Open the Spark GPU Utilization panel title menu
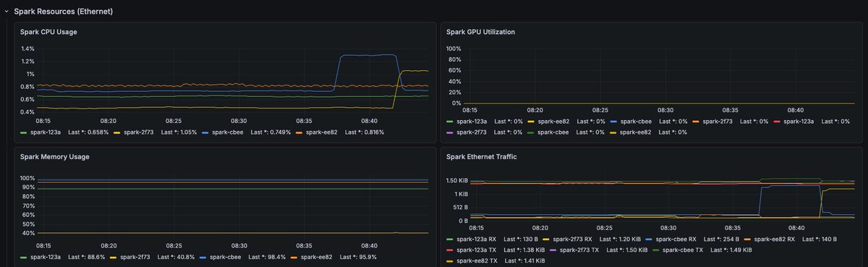Screen dimensions: 868x267 point(480,32)
